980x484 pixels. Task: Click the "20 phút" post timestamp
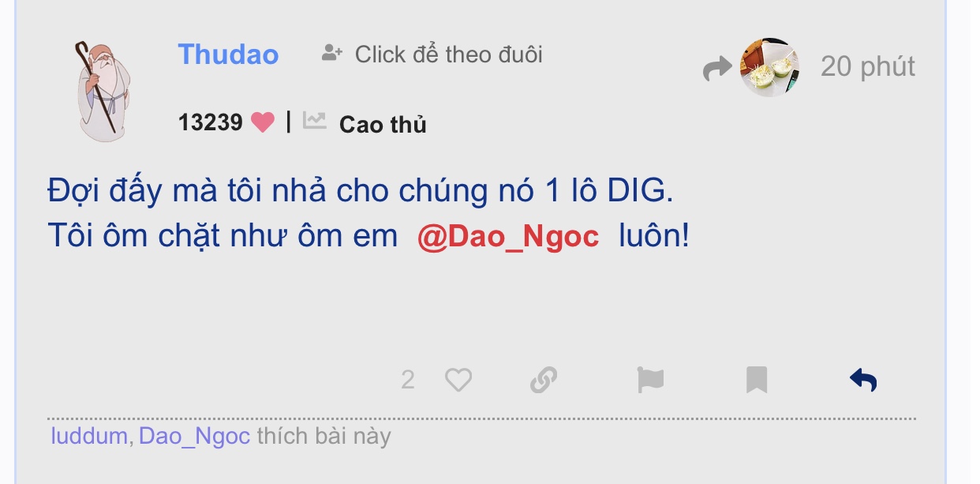(x=868, y=66)
